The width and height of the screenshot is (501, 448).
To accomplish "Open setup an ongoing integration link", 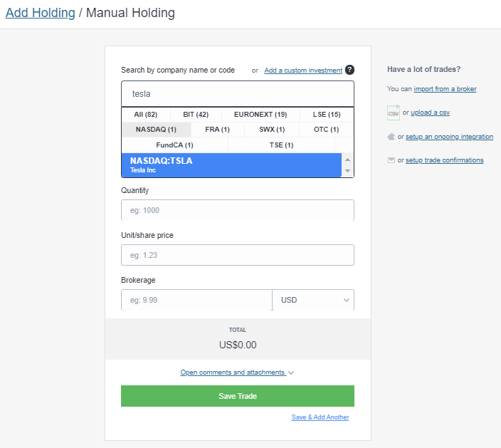I will point(449,137).
